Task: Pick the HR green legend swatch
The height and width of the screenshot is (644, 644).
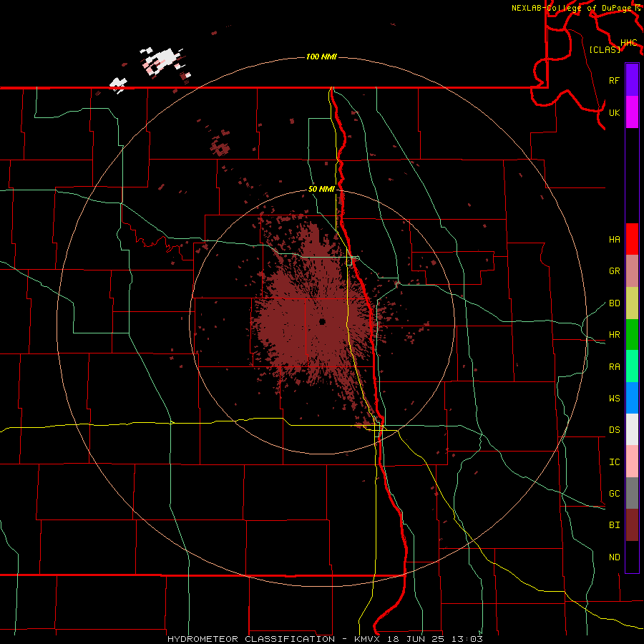Action: pos(632,335)
